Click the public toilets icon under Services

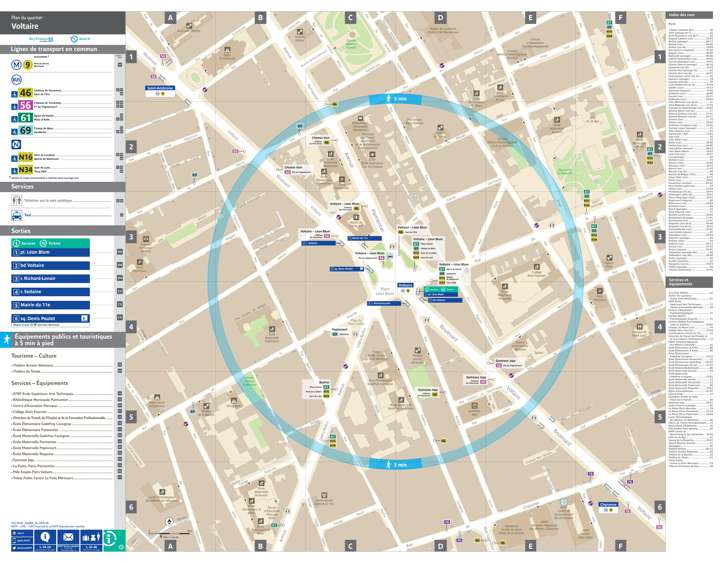(17, 200)
